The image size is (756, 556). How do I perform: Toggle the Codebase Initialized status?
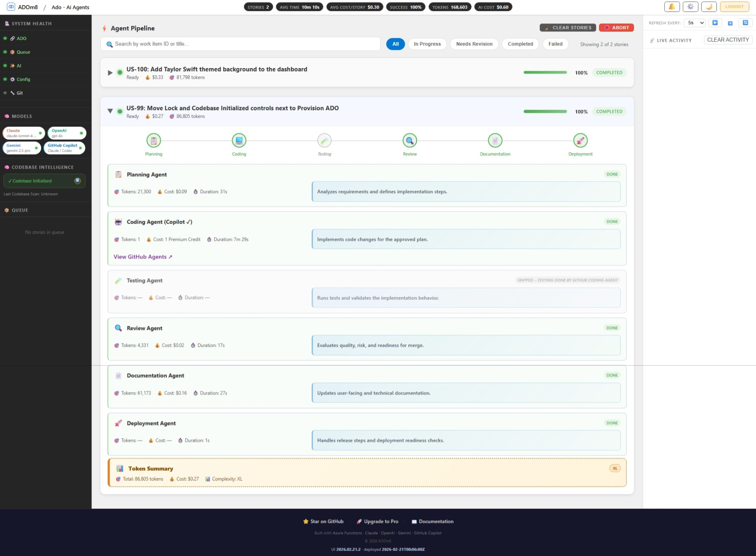point(44,180)
